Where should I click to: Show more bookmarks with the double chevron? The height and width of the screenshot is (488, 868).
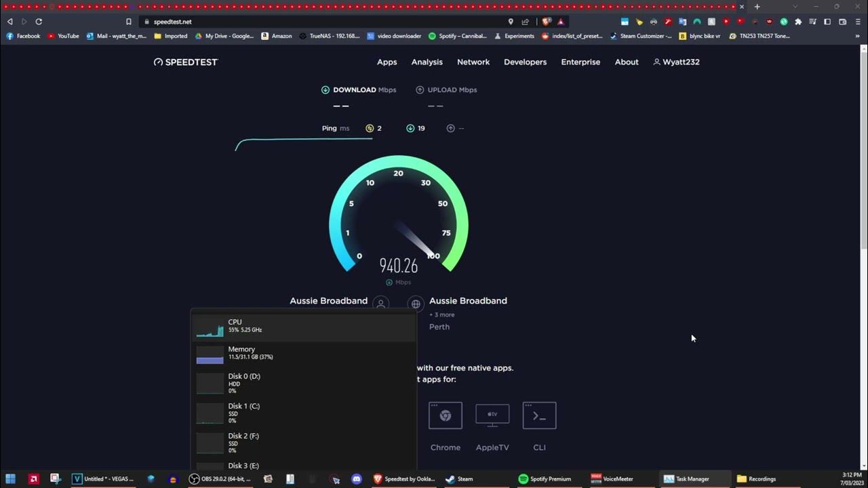pos(858,36)
